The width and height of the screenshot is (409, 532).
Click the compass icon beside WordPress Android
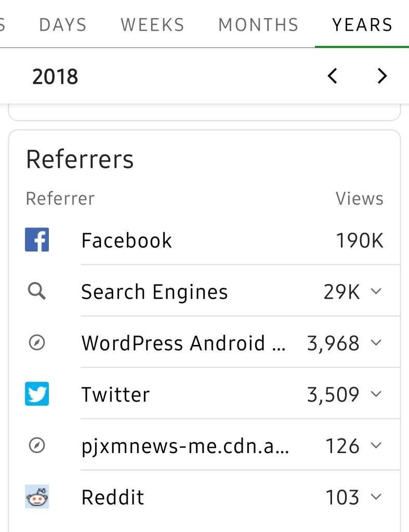point(37,343)
